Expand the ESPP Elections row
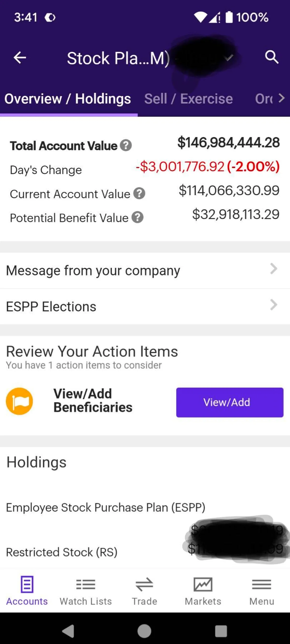The image size is (290, 644). [x=145, y=306]
